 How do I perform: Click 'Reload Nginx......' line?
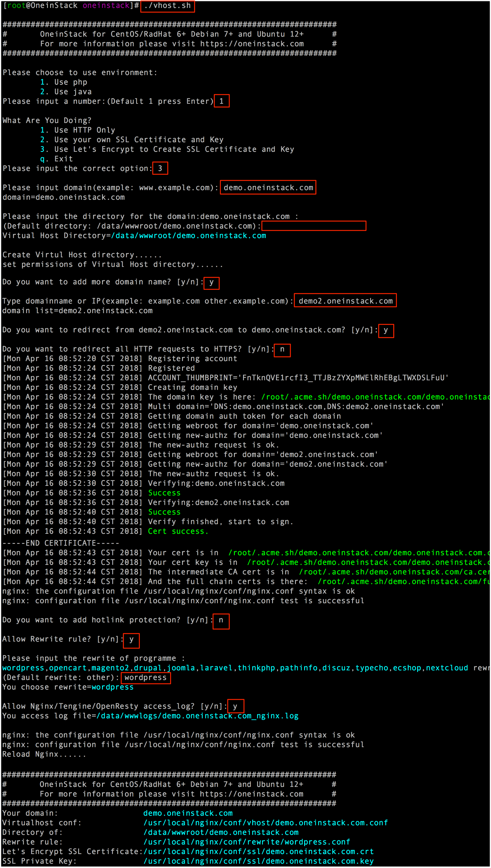(x=45, y=754)
